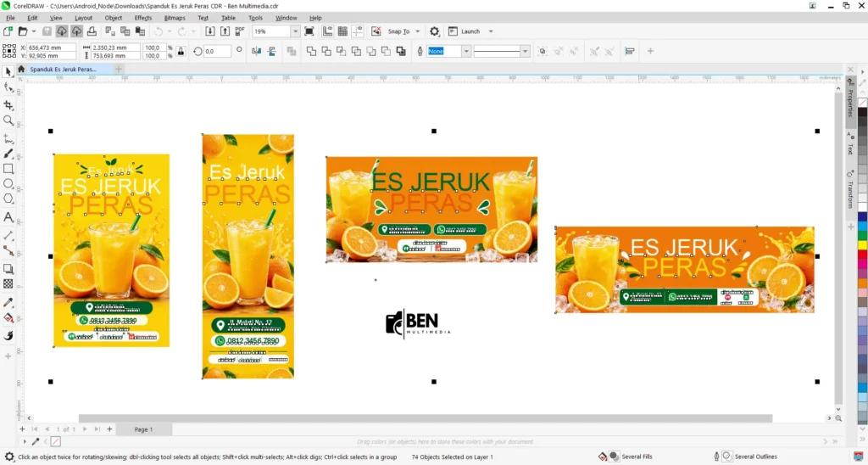The height and width of the screenshot is (465, 868).
Task: Toggle the lock ratio button
Action: coord(181,52)
